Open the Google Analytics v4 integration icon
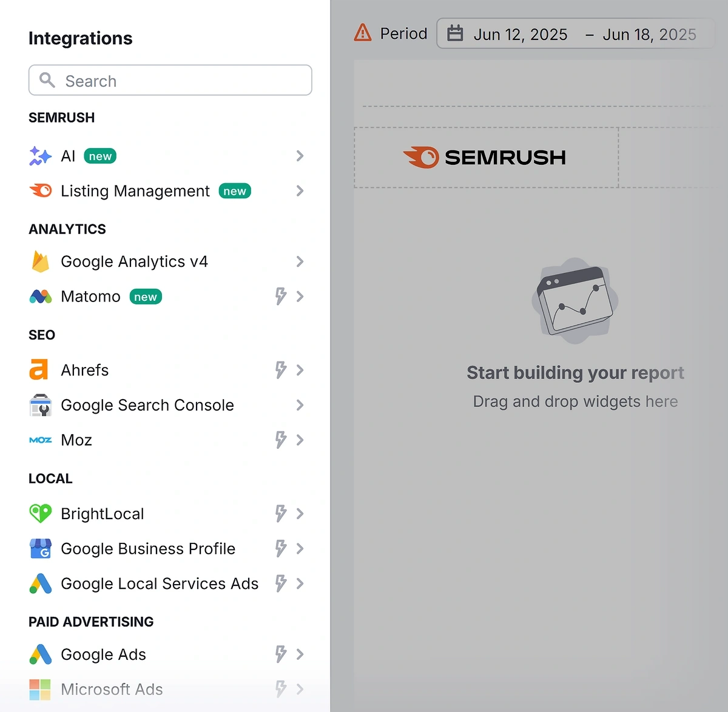The height and width of the screenshot is (712, 728). (40, 261)
